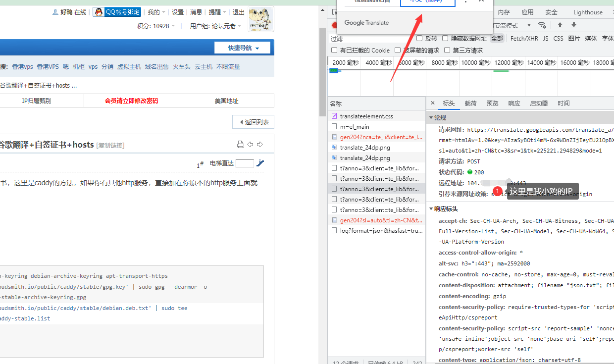Open the Lighthouse panel tab
This screenshot has width=614, height=364.
click(588, 12)
